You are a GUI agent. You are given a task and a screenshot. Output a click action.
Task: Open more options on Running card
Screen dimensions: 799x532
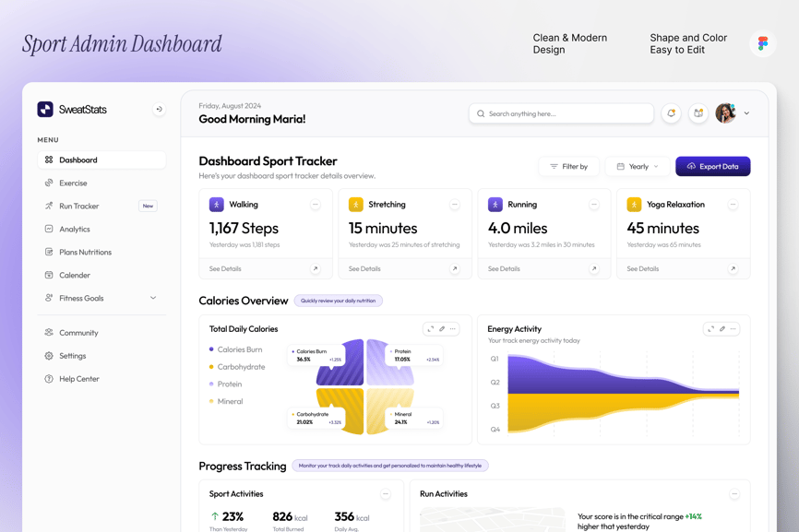[x=594, y=205]
